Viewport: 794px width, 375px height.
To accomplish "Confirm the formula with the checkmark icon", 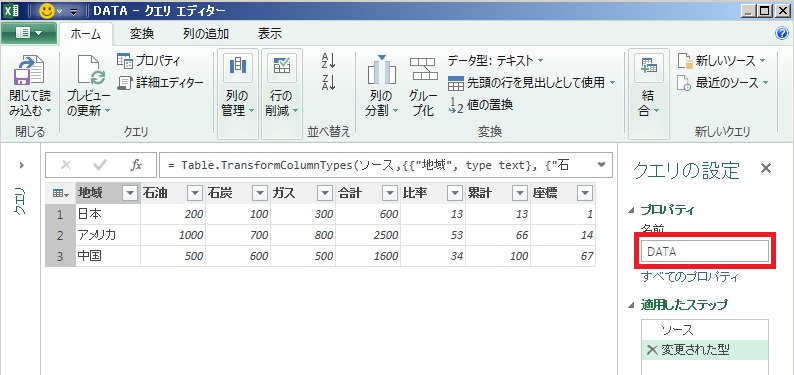I will pyautogui.click(x=100, y=165).
